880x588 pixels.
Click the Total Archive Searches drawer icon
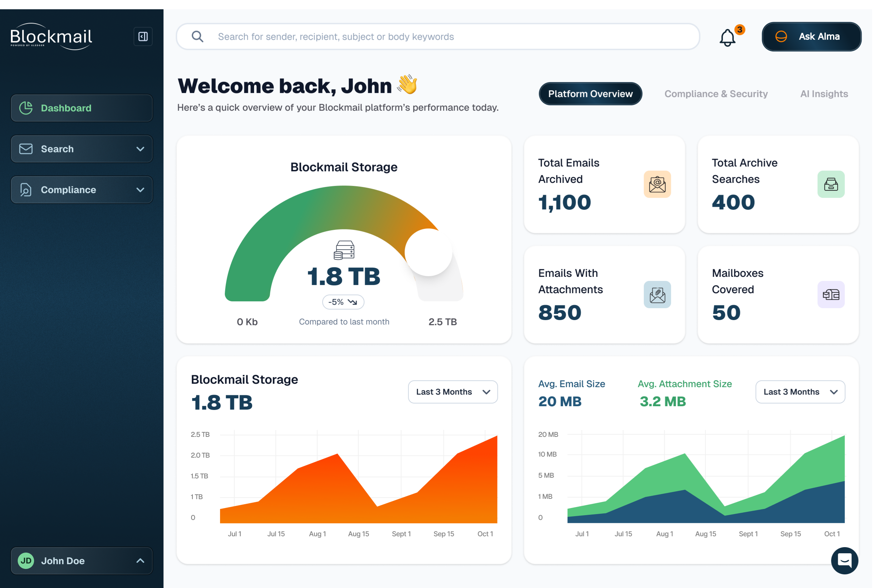click(831, 184)
